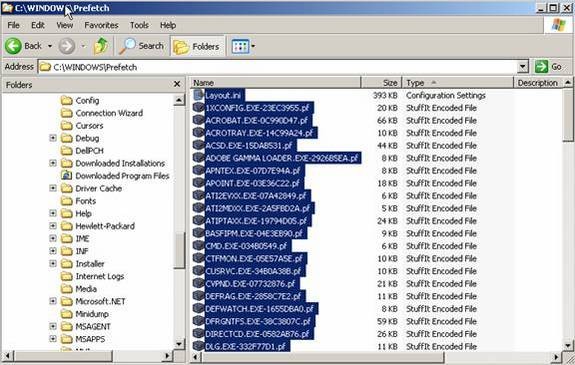Toggle the Folders pane button

(x=197, y=47)
